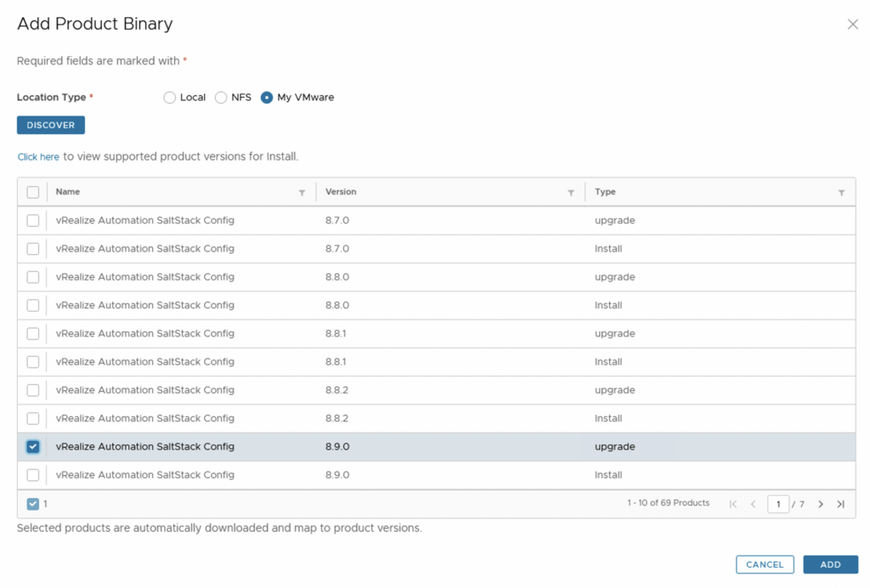Check the 8.7.0 upgrade row checkbox
Viewport: 870px width, 588px height.
(x=33, y=221)
